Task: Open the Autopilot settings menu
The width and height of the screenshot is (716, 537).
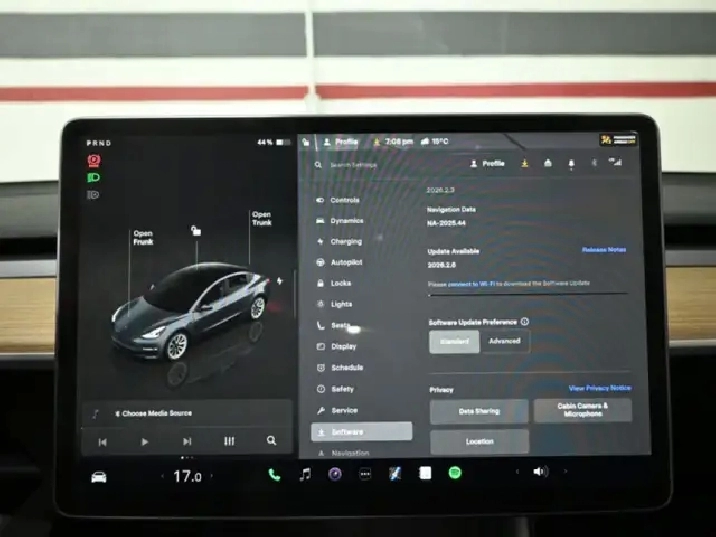Action: (x=346, y=262)
